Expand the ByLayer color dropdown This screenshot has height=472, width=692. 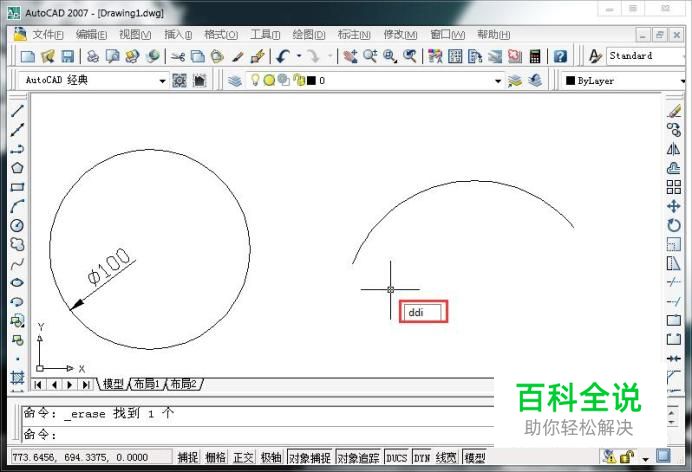pos(682,81)
